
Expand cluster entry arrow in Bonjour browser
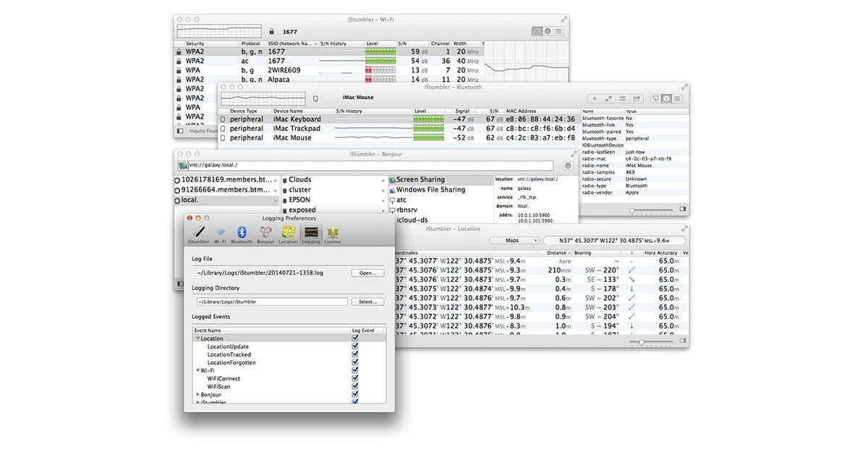click(383, 190)
